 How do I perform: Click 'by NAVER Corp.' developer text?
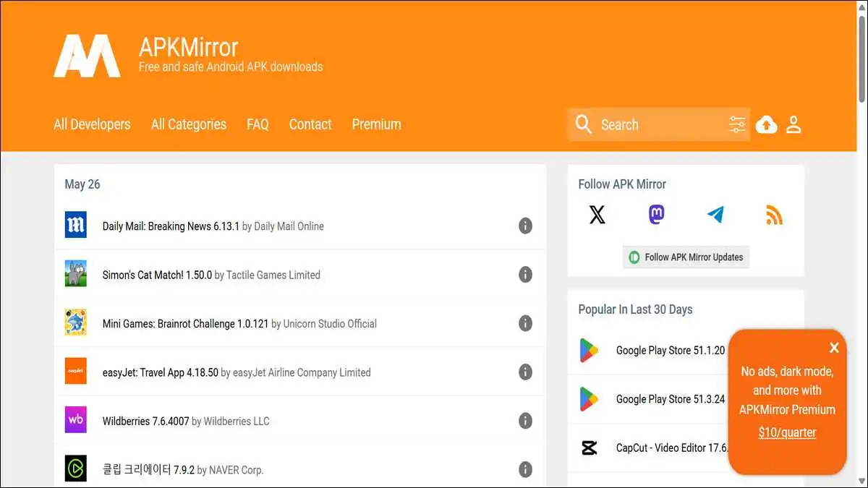coord(231,470)
